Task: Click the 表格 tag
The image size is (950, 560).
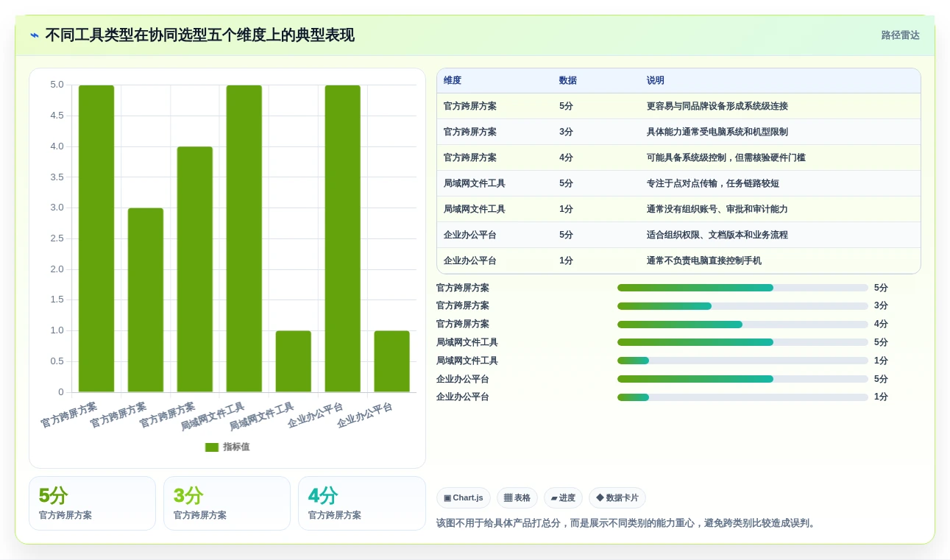Action: click(517, 498)
